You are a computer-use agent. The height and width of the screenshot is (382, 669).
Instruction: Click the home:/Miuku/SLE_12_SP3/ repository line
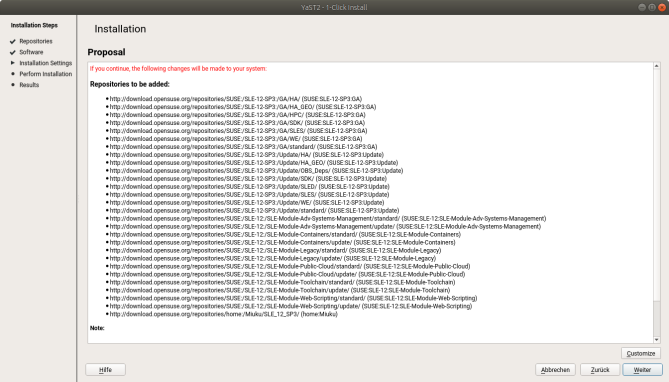tap(224, 314)
